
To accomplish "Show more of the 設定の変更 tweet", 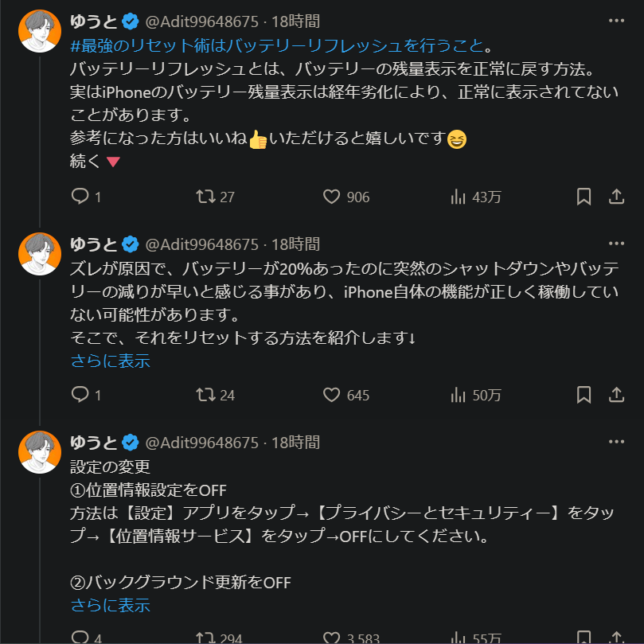I will click(x=110, y=605).
